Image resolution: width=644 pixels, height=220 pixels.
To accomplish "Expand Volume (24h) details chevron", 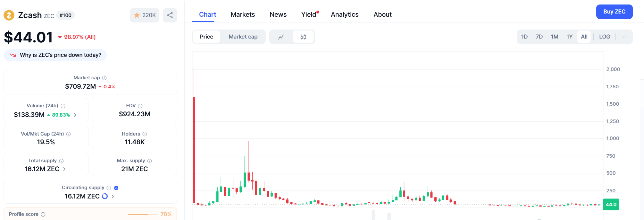I will click(x=75, y=115).
